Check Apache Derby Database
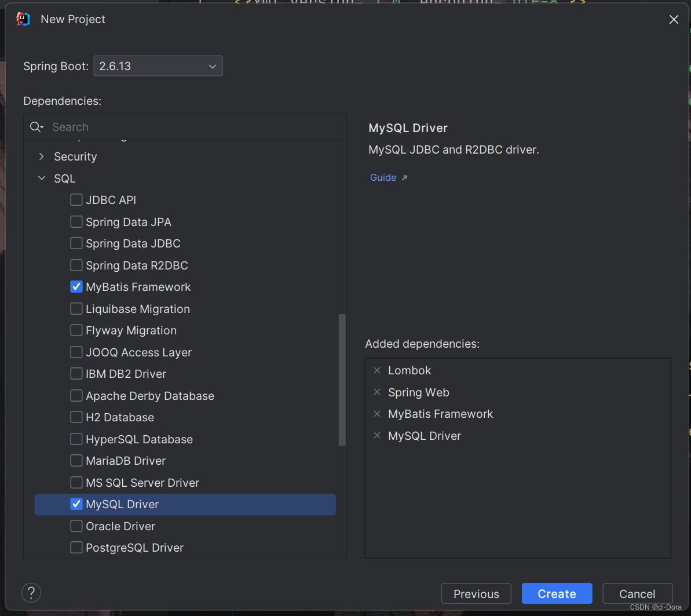691x616 pixels. 76,396
